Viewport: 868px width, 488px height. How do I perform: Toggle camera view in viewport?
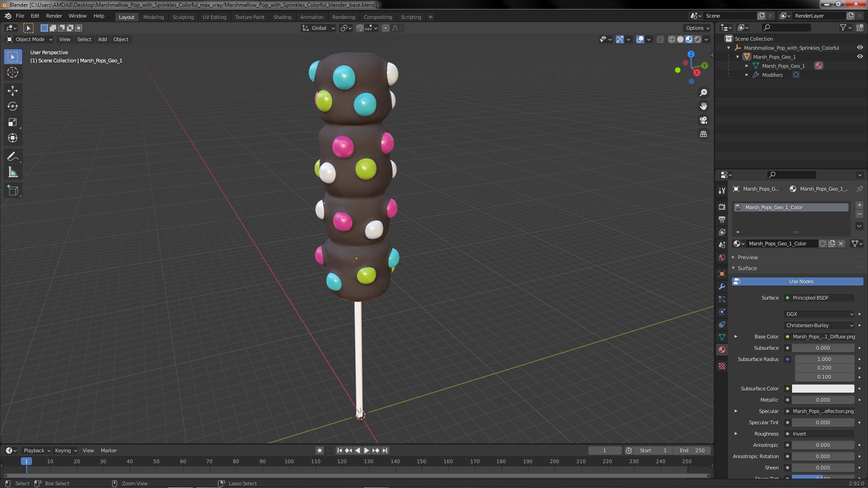pyautogui.click(x=703, y=120)
